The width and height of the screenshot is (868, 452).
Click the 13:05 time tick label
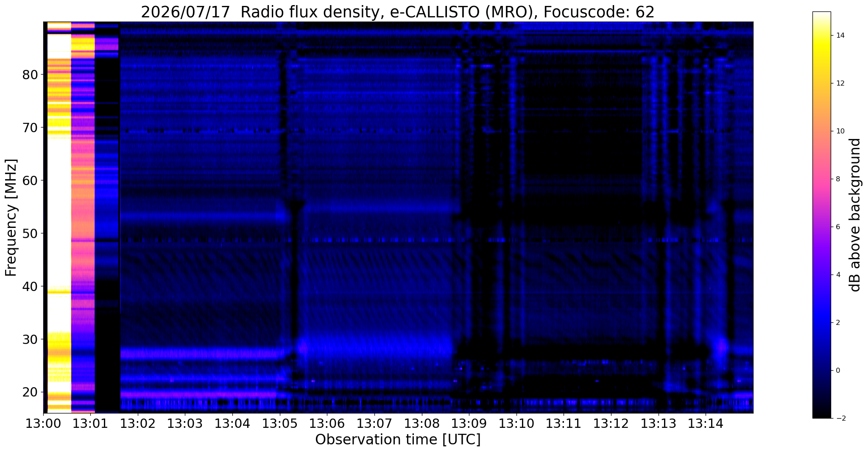280,423
